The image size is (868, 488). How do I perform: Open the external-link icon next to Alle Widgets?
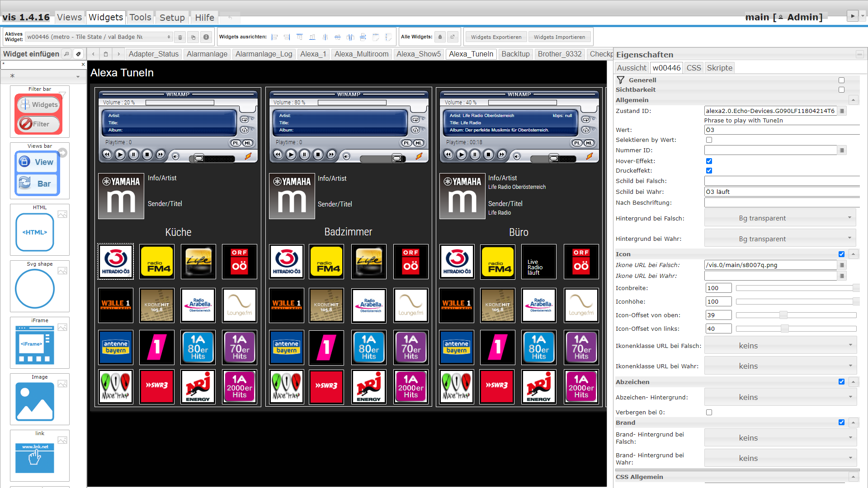[x=453, y=37]
